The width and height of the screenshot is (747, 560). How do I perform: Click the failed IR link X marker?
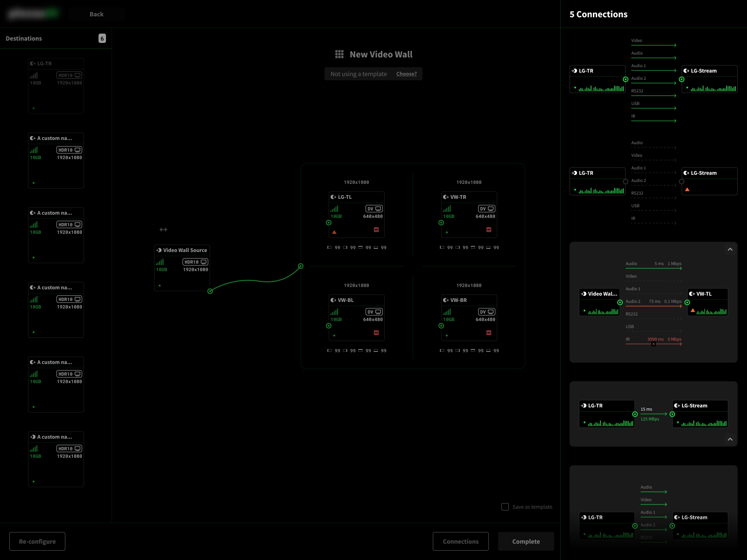[654, 344]
